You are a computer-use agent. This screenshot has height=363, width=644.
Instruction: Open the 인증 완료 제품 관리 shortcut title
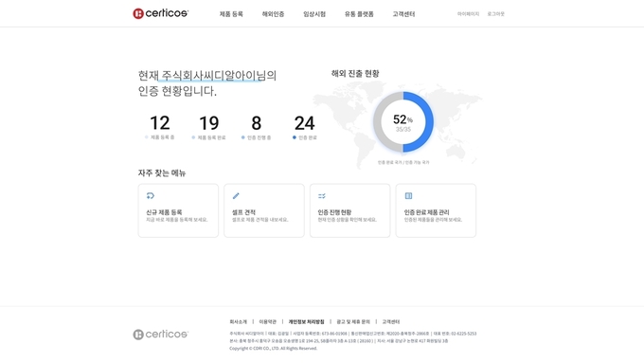tap(426, 212)
